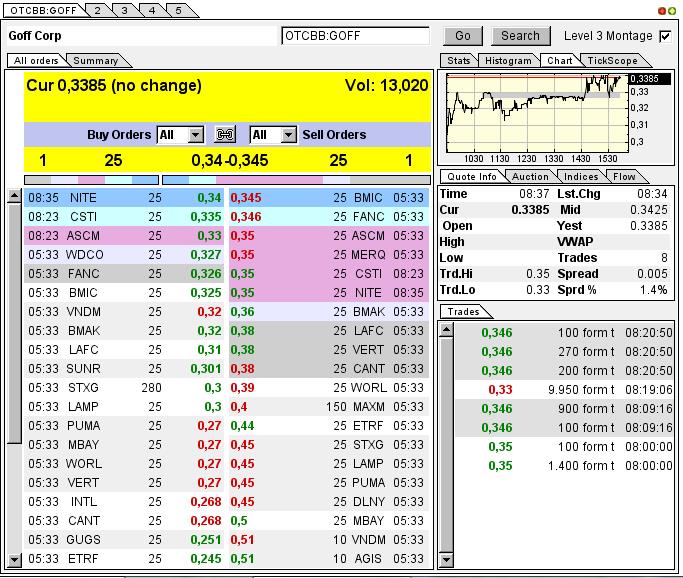
Task: Toggle the Level 3 Montage checkbox
Action: tap(665, 36)
